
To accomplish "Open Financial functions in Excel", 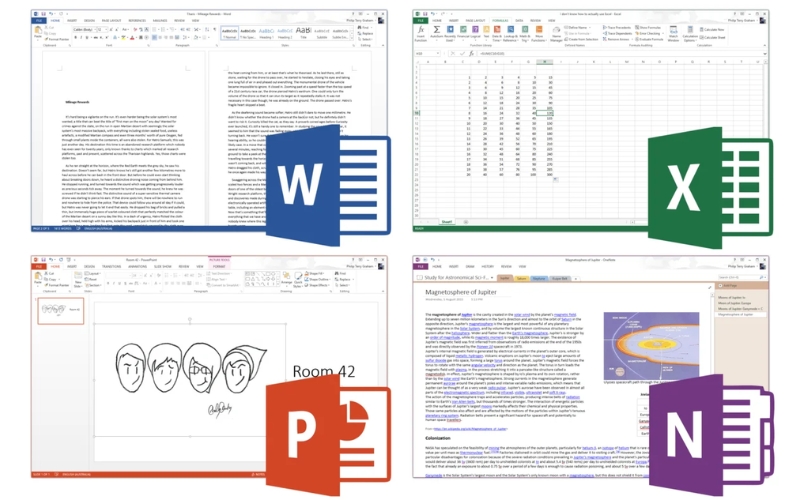I will [x=463, y=33].
